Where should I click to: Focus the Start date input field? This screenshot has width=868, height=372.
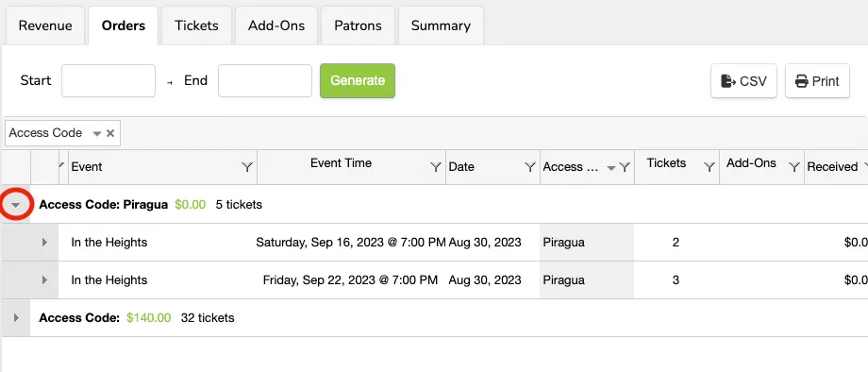coord(108,81)
